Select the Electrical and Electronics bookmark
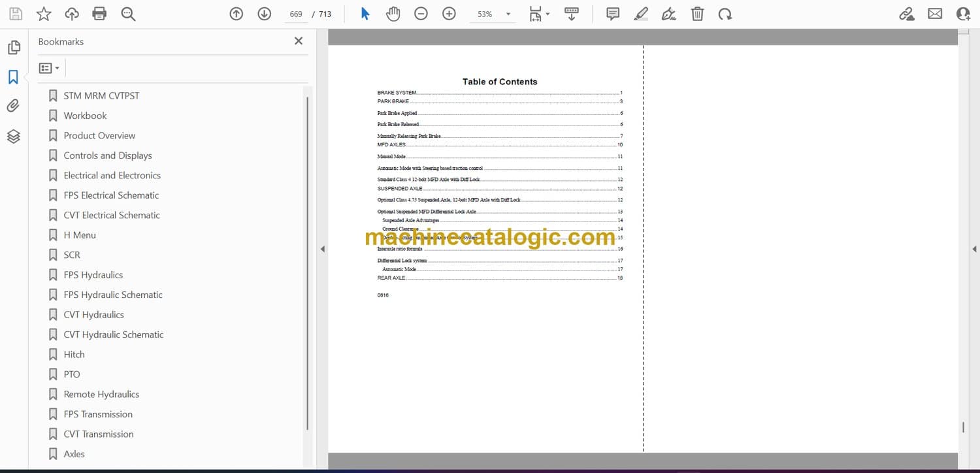This screenshot has width=980, height=473. coord(112,175)
